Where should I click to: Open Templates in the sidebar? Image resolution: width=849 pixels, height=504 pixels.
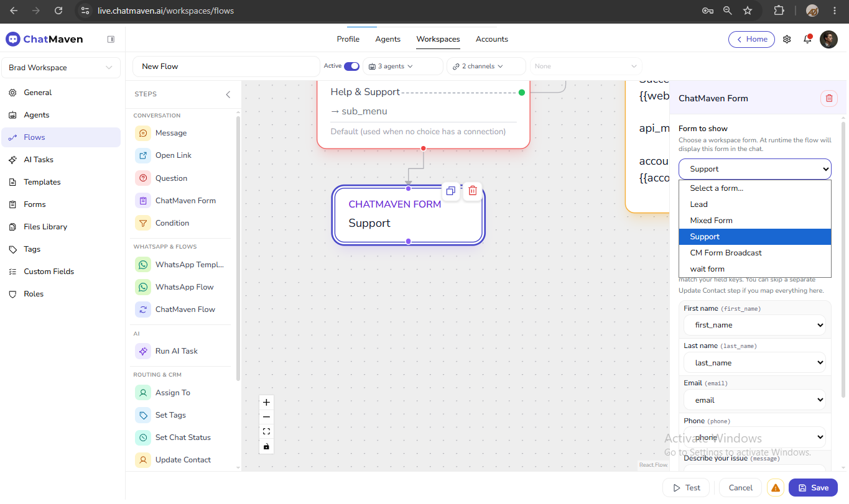coord(61,182)
